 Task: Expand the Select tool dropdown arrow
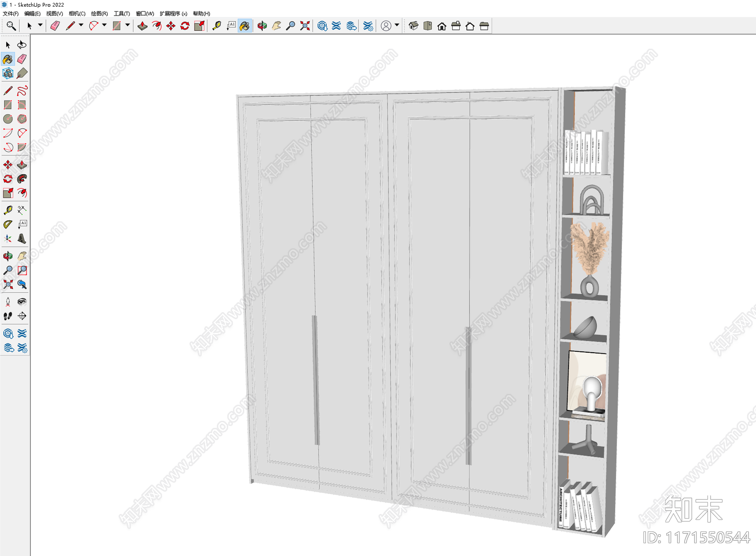[40, 26]
